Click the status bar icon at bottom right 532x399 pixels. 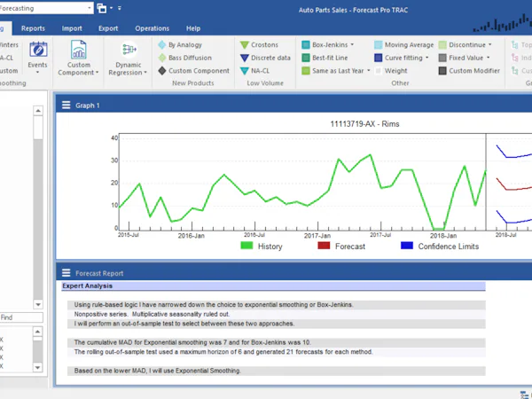525,395
